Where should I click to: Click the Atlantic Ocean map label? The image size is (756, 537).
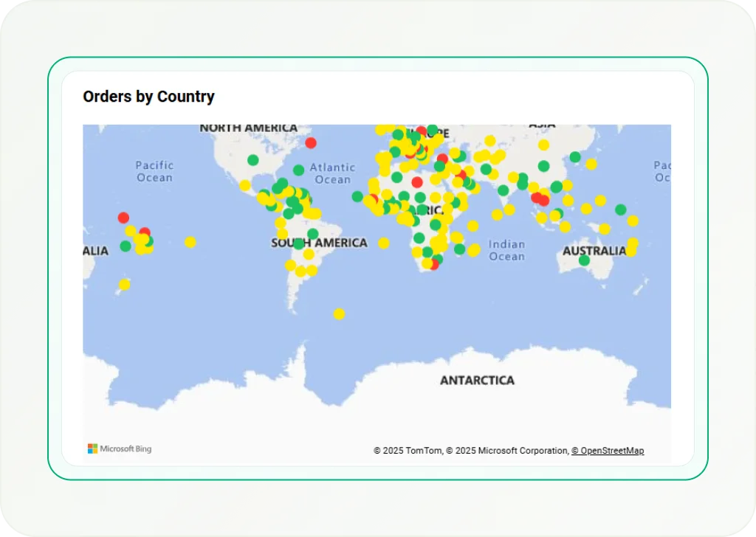click(332, 173)
